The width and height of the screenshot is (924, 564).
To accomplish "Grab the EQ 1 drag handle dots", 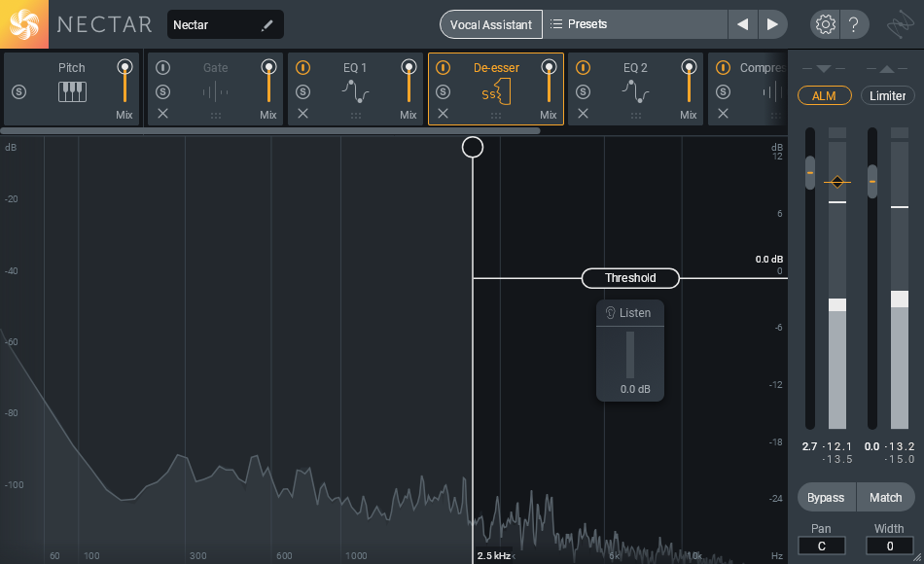I will coord(356,116).
